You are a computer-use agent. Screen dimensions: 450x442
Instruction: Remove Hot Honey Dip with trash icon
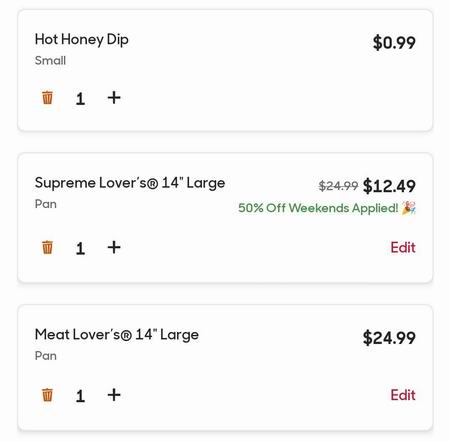[x=47, y=98]
